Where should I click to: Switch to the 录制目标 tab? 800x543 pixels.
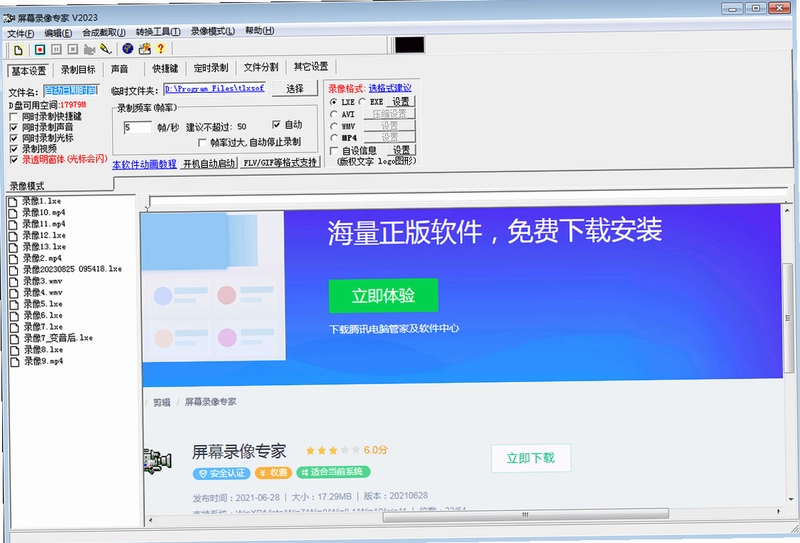pyautogui.click(x=78, y=69)
